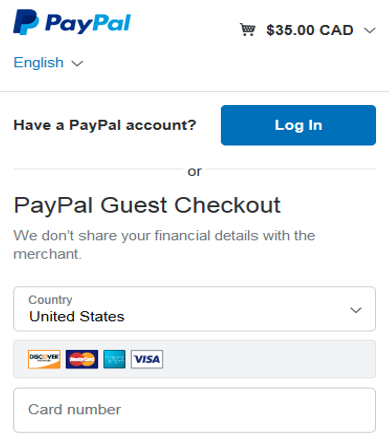Focus the Card number field
Image resolution: width=389 pixels, height=440 pixels.
pyautogui.click(x=194, y=410)
